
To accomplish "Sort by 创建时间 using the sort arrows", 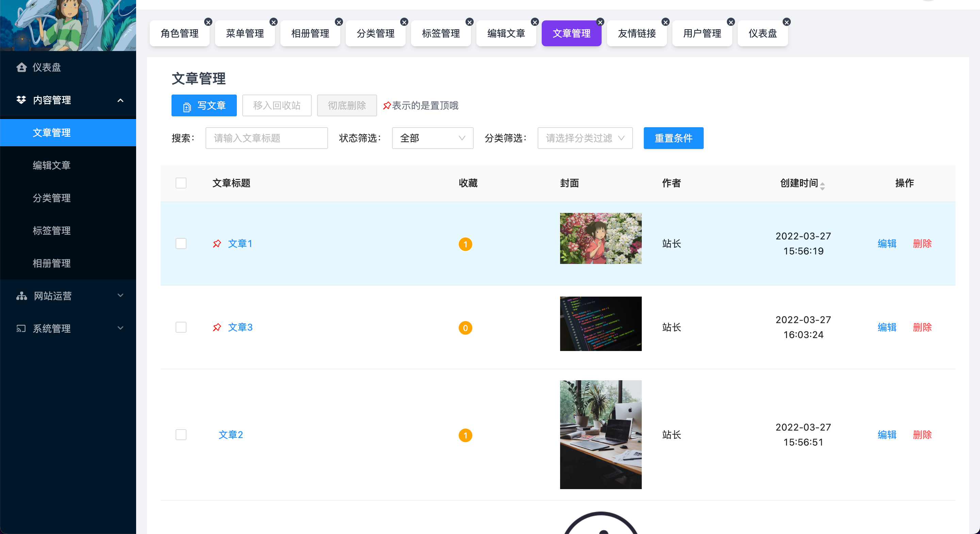I will 822,186.
